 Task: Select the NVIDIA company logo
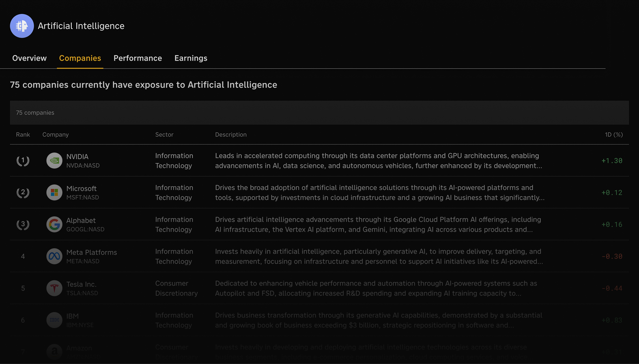tap(54, 160)
